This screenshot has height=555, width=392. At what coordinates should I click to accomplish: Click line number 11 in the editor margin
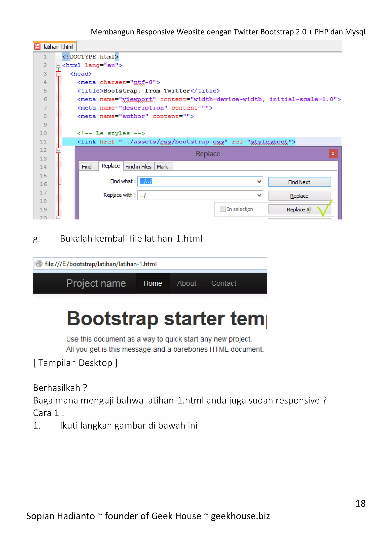[x=43, y=142]
